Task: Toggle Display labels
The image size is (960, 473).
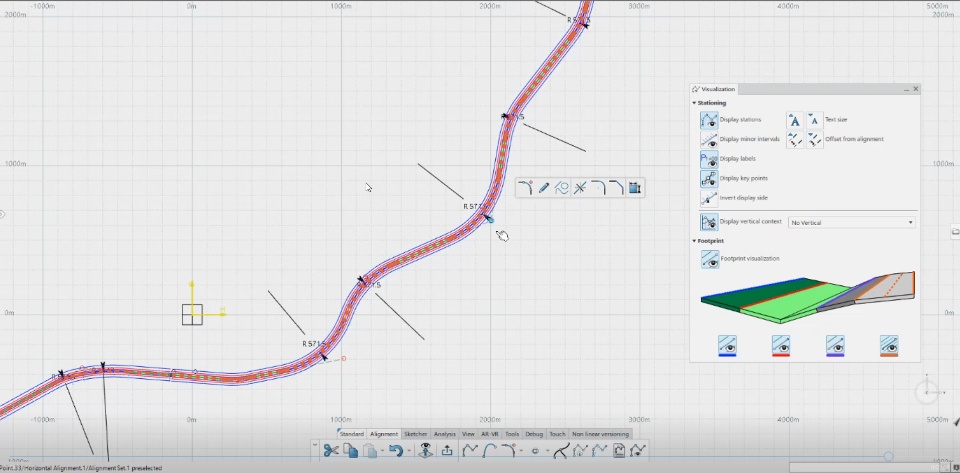Action: click(709, 159)
